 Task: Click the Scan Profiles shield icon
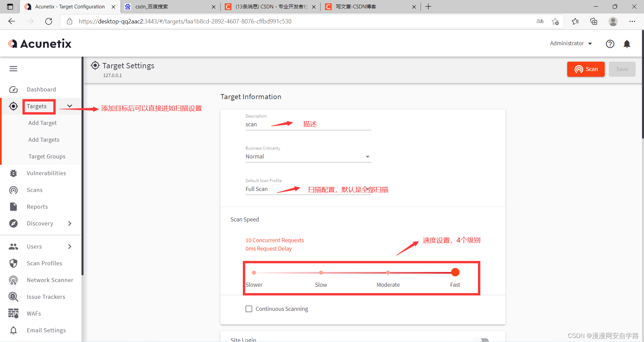pyautogui.click(x=13, y=263)
